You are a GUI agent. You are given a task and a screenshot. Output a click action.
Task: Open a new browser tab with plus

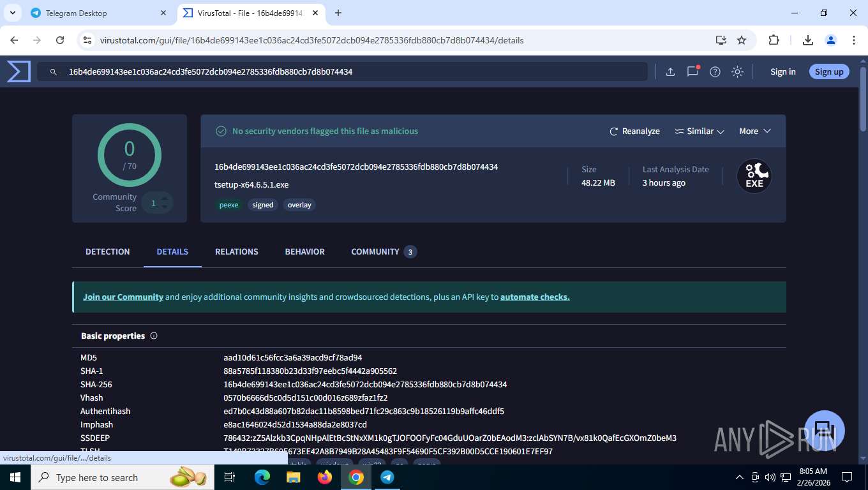338,13
